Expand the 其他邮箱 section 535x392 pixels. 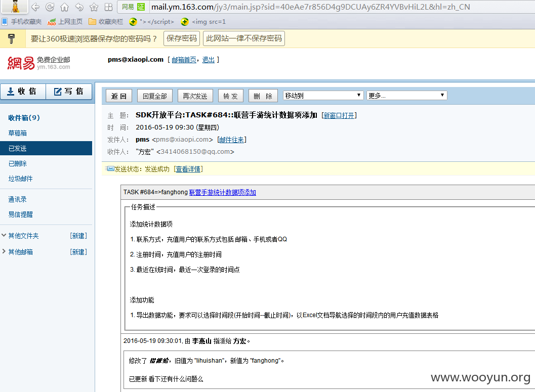coord(4,251)
